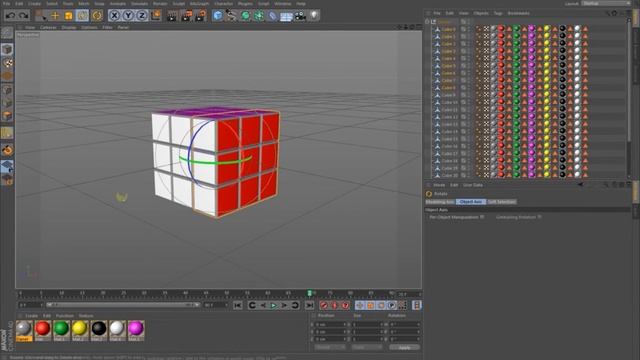Render the active view

172,16
